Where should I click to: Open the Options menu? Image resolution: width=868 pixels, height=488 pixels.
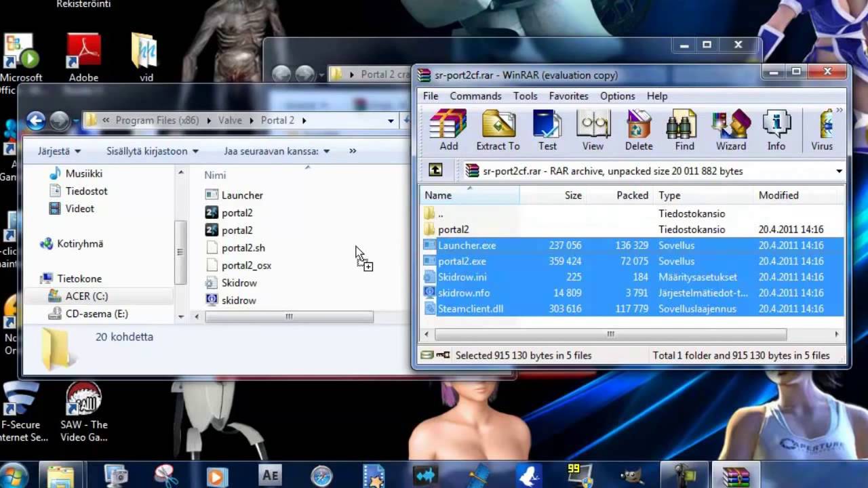click(x=617, y=96)
